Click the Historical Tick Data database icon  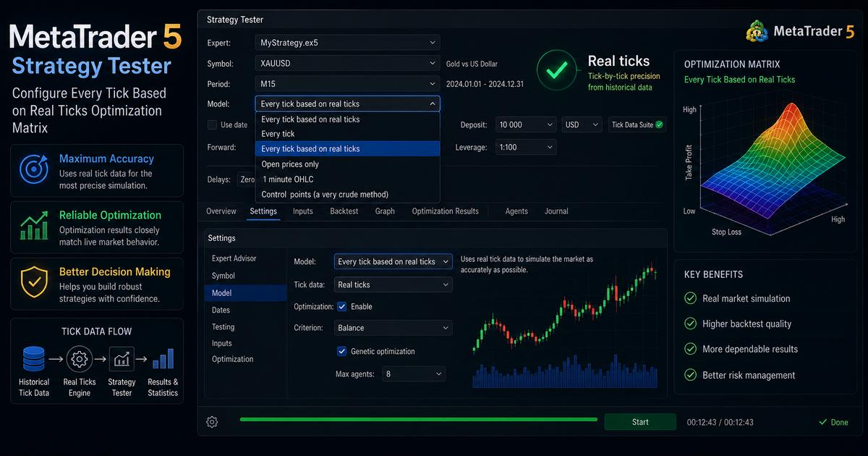pos(34,358)
